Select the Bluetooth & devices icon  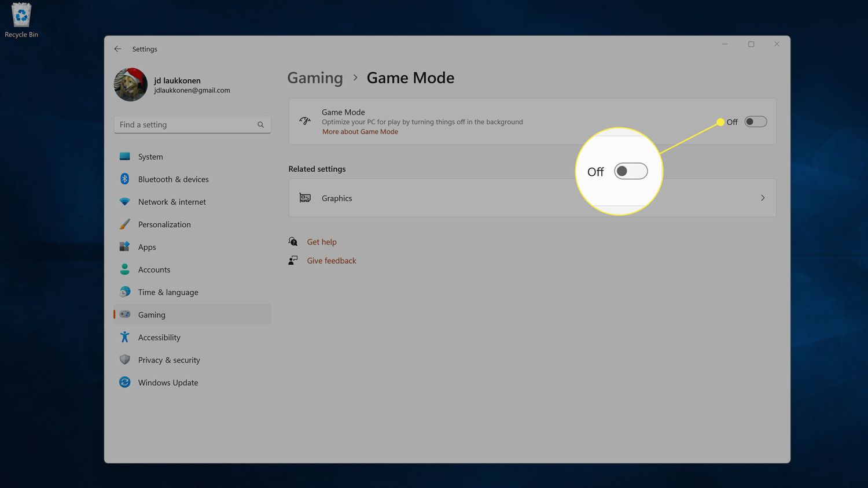(x=125, y=179)
